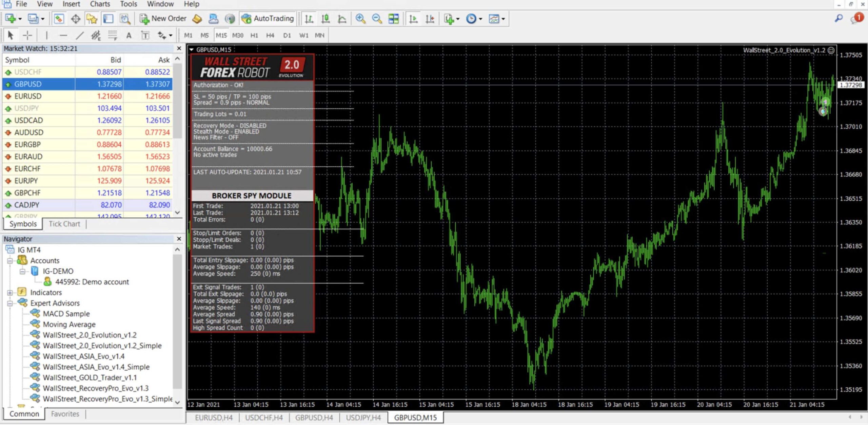The width and height of the screenshot is (868, 425).
Task: Collapse the Expert Advisors tree node
Action: tap(10, 303)
